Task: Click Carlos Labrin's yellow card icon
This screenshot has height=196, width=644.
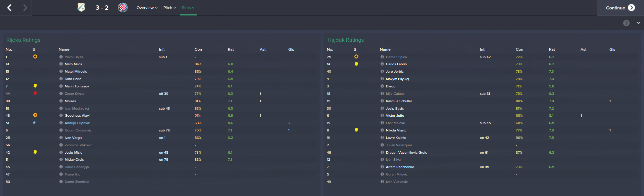Action: coord(356,64)
